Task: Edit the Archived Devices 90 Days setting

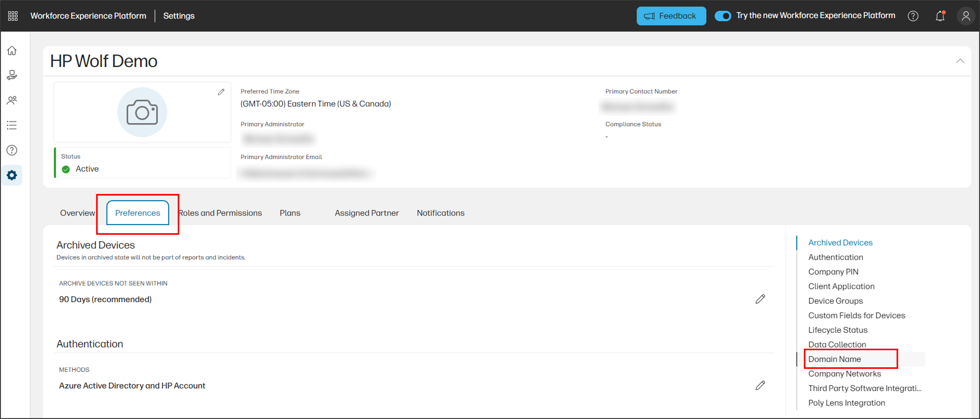Action: [x=760, y=299]
